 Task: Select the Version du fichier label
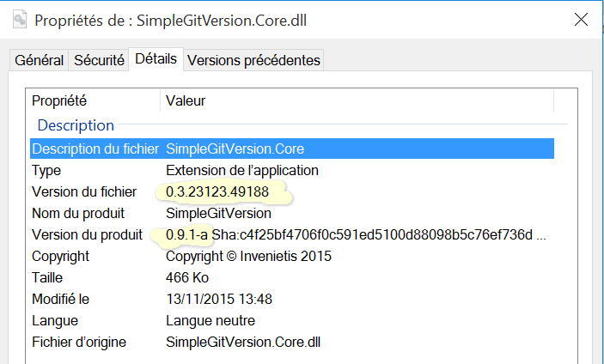tap(84, 192)
